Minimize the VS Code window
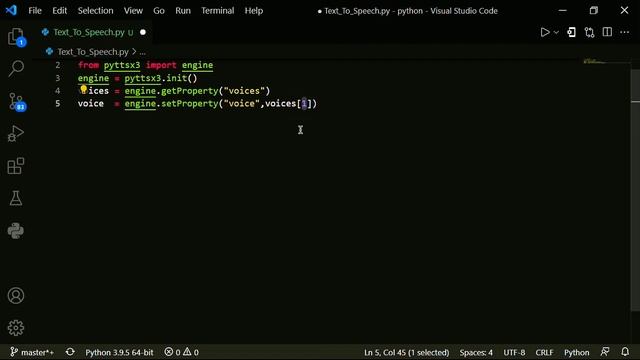 562,11
